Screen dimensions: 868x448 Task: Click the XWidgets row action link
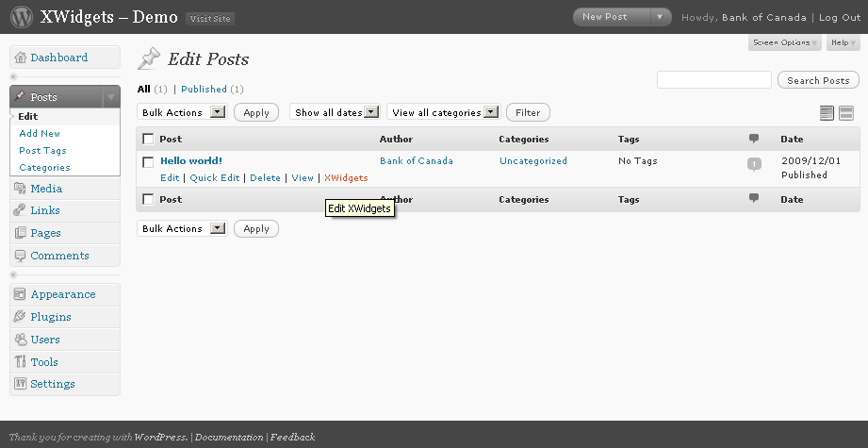click(x=346, y=177)
